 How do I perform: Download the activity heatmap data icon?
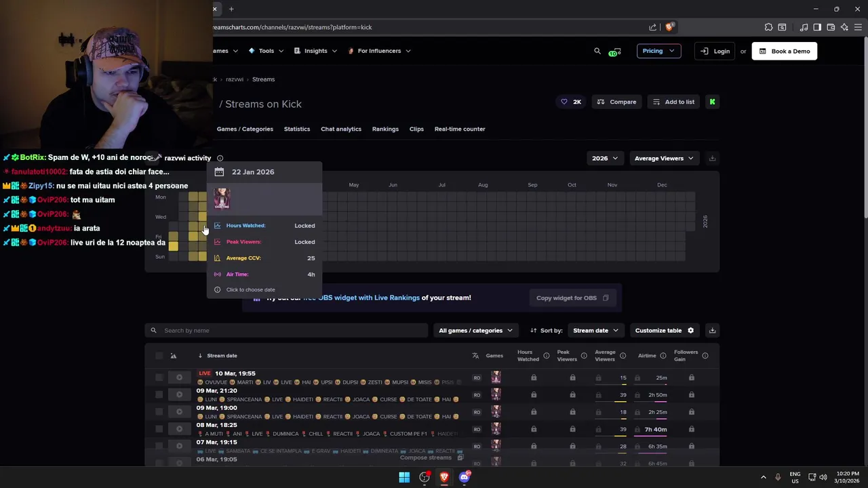[x=712, y=158]
